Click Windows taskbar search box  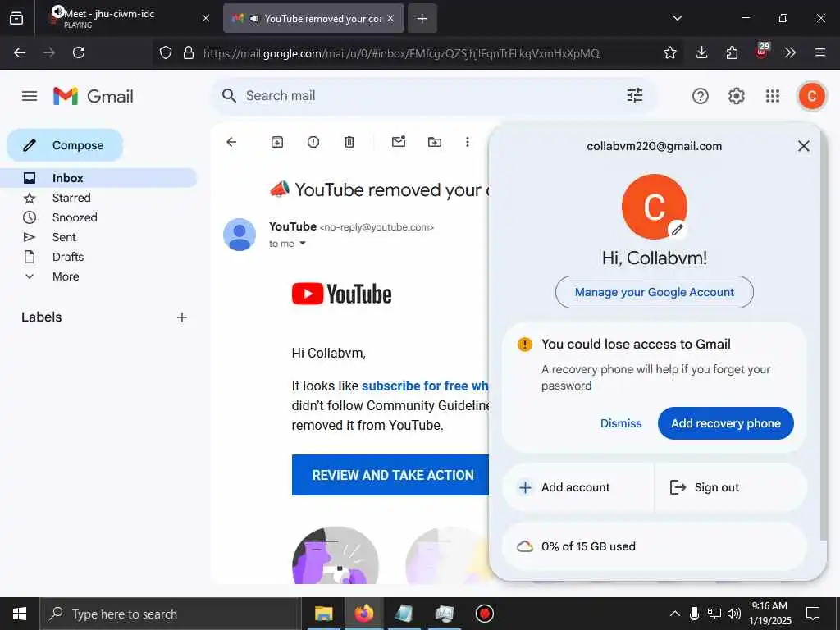point(170,614)
